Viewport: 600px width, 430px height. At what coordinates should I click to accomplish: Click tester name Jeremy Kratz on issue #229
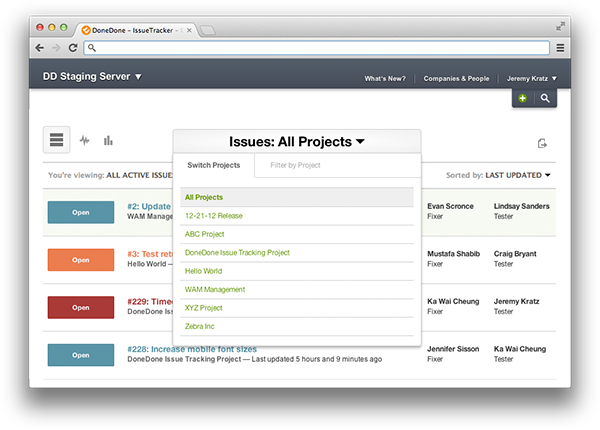pos(516,301)
